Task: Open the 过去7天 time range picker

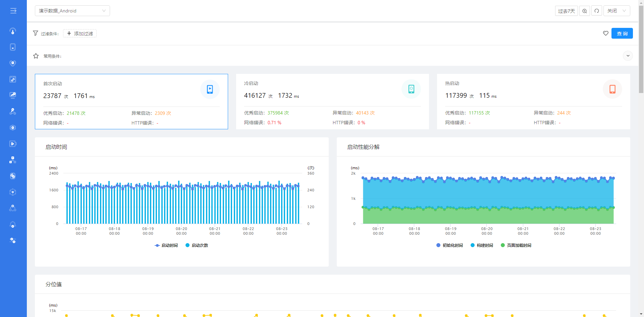Action: pyautogui.click(x=566, y=11)
